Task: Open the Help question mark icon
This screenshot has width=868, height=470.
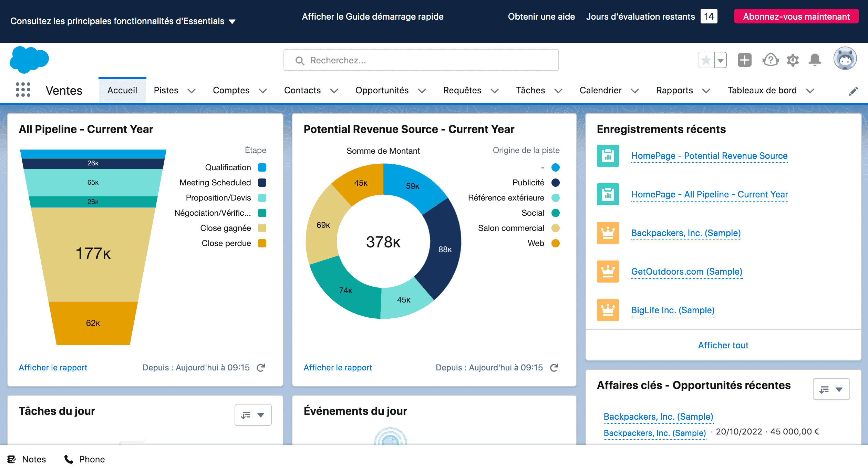Action: pos(770,60)
